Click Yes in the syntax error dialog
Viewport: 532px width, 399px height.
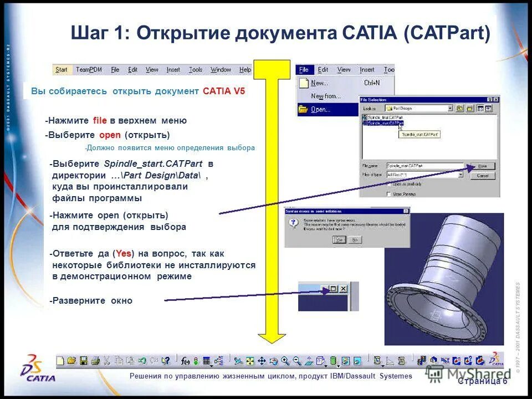click(340, 239)
